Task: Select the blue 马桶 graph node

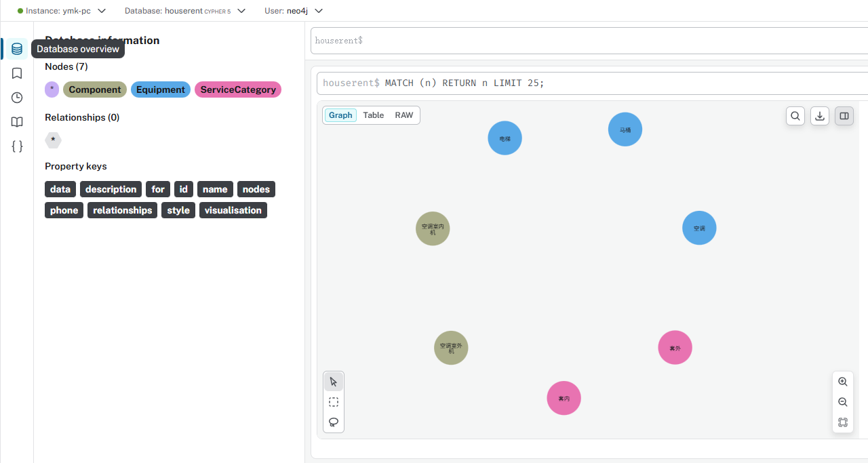Action: pos(625,129)
